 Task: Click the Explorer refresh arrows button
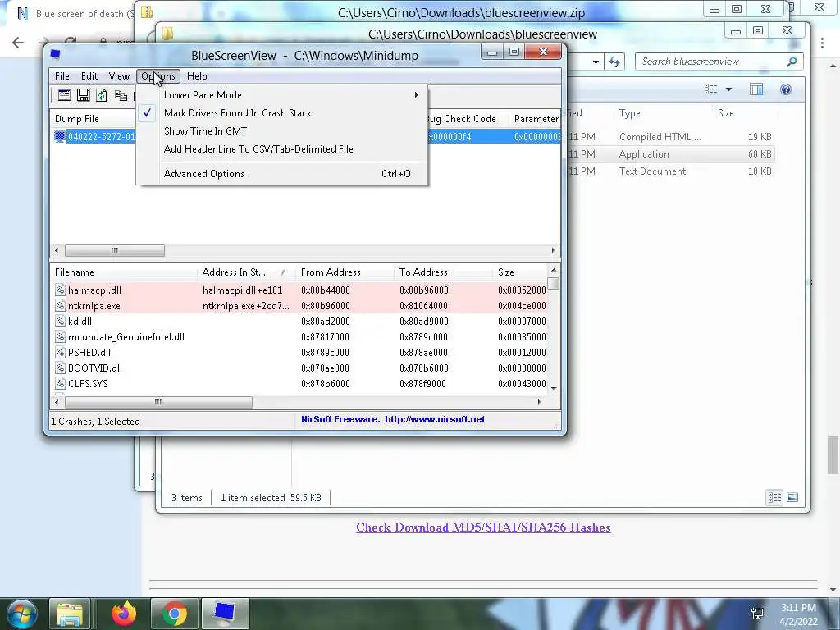(614, 62)
